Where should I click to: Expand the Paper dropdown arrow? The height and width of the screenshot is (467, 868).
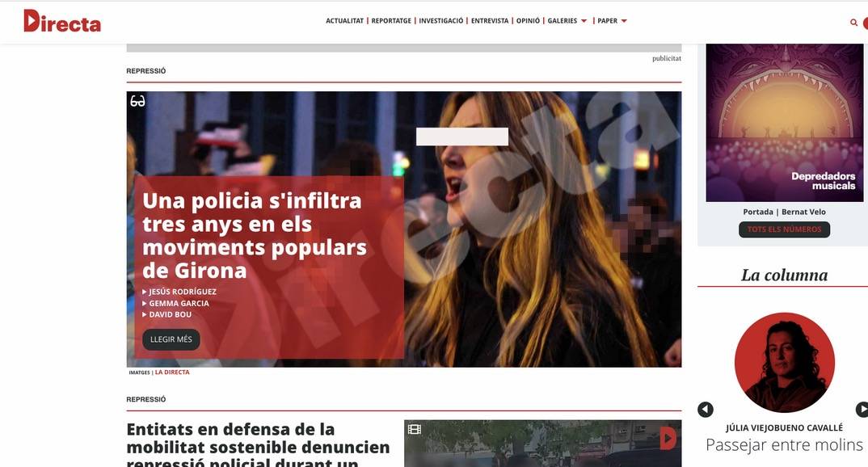point(624,21)
